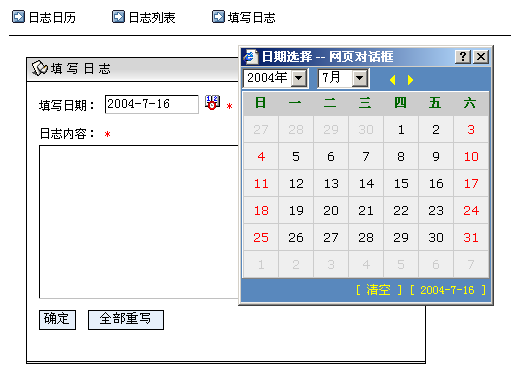Open the 日志列表 menu link
The image size is (511, 382).
152,18
